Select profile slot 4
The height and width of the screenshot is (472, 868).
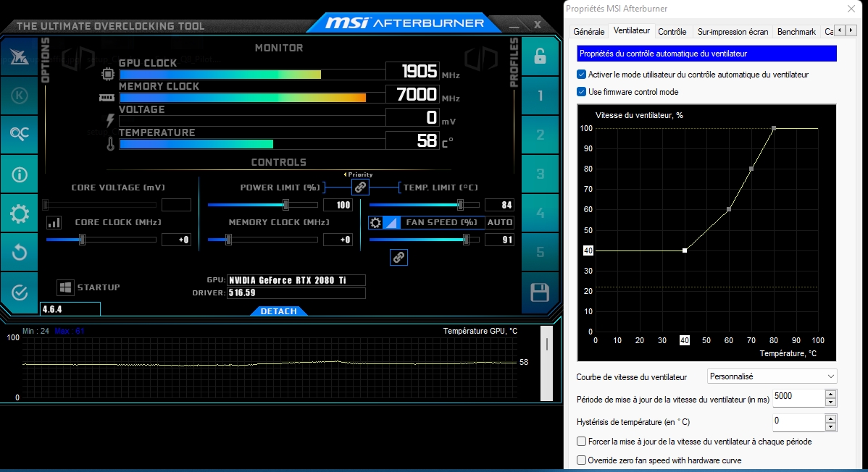[541, 213]
